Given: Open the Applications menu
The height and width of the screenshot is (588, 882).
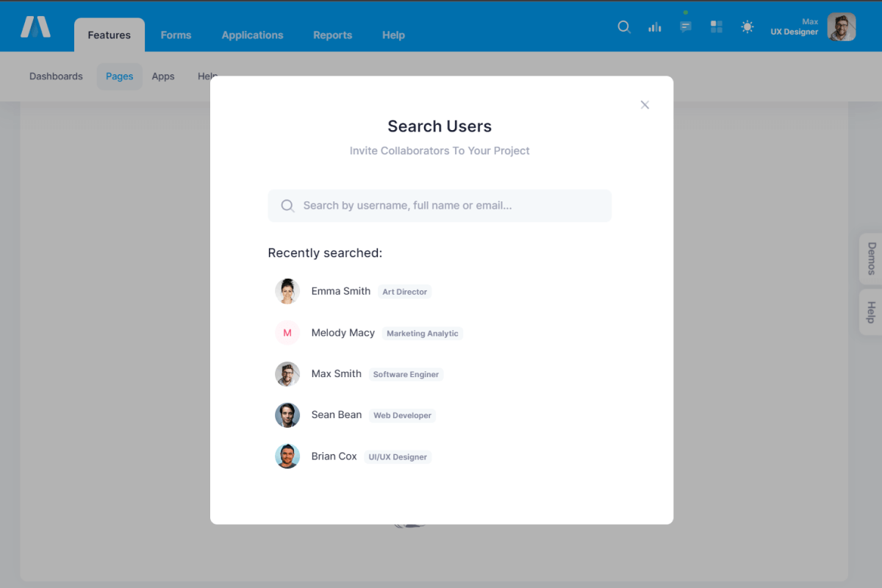Looking at the screenshot, I should coord(252,35).
